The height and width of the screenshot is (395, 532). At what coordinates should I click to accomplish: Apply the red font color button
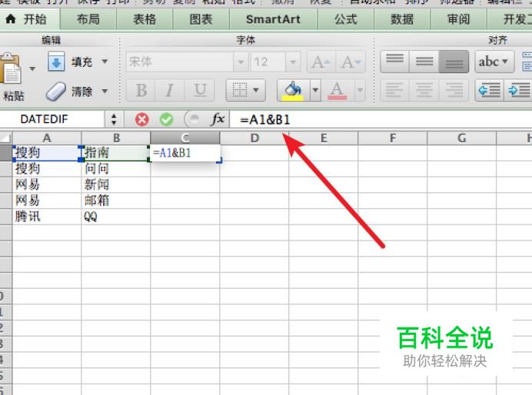[337, 91]
